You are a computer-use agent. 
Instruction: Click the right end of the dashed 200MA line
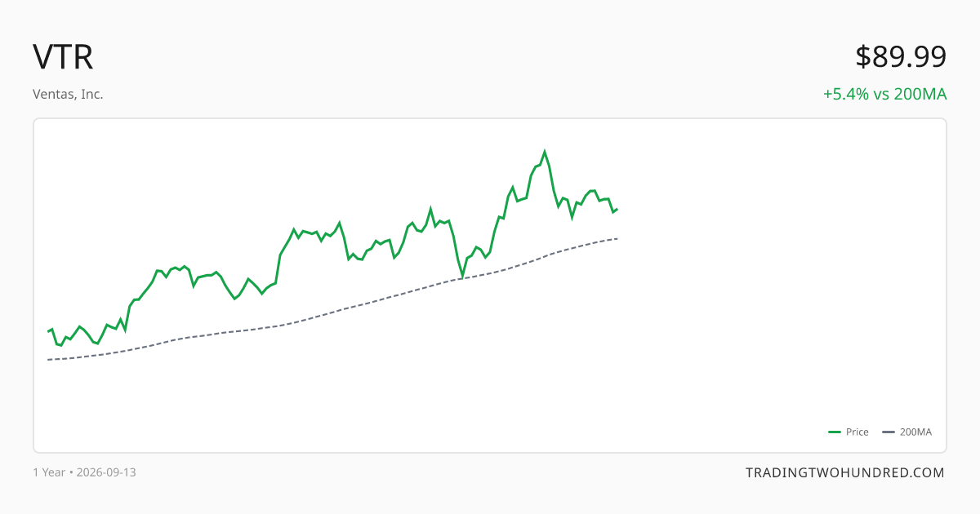click(617, 238)
